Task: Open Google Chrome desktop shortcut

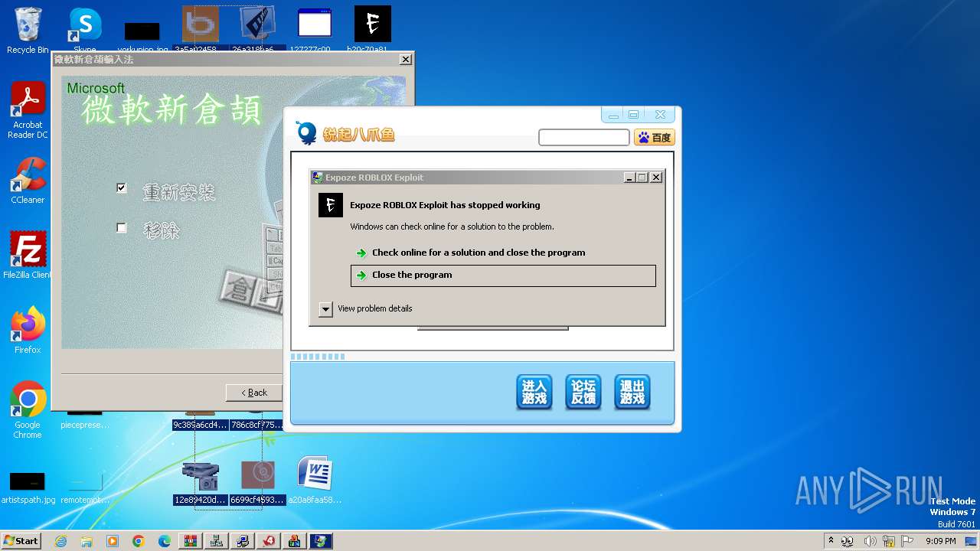Action: [28, 410]
